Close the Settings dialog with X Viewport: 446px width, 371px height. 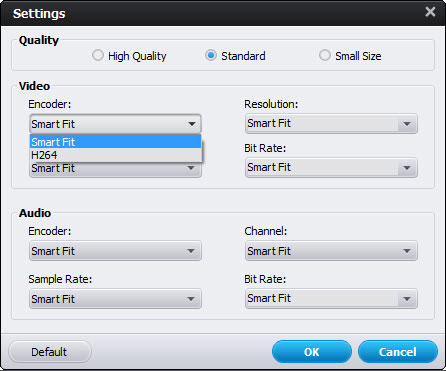(430, 12)
